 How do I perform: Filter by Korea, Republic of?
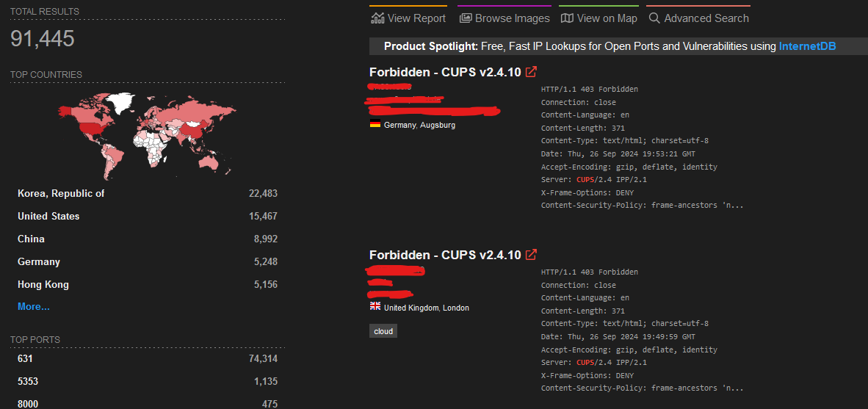[61, 194]
